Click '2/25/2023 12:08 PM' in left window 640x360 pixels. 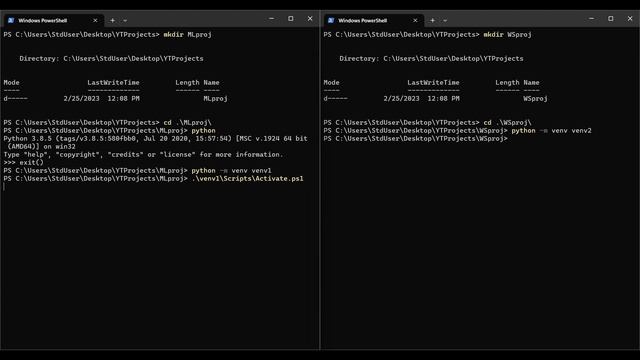[102, 98]
